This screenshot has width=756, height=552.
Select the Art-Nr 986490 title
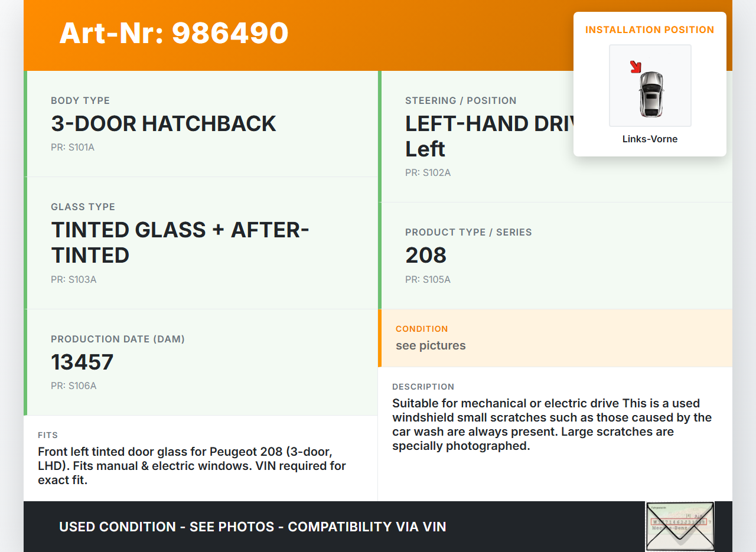174,33
